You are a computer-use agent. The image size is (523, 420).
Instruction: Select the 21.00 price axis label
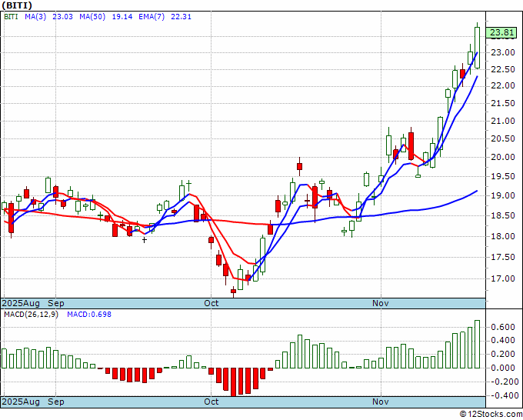[x=503, y=121]
